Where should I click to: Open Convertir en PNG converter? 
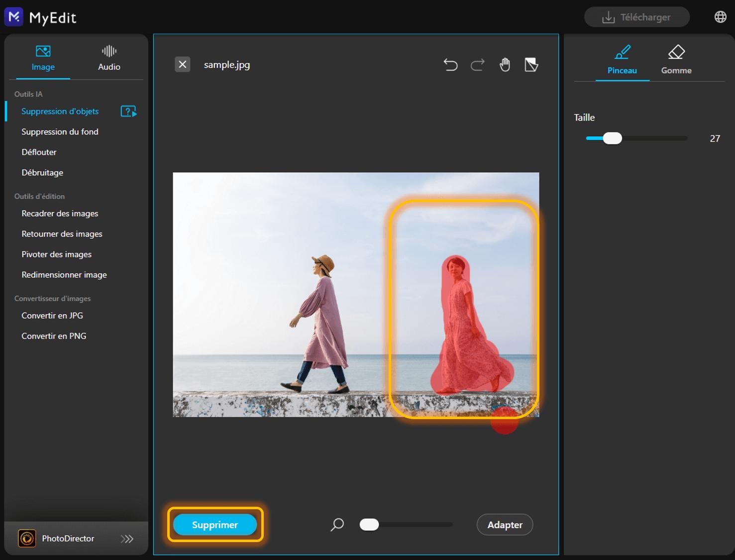54,336
